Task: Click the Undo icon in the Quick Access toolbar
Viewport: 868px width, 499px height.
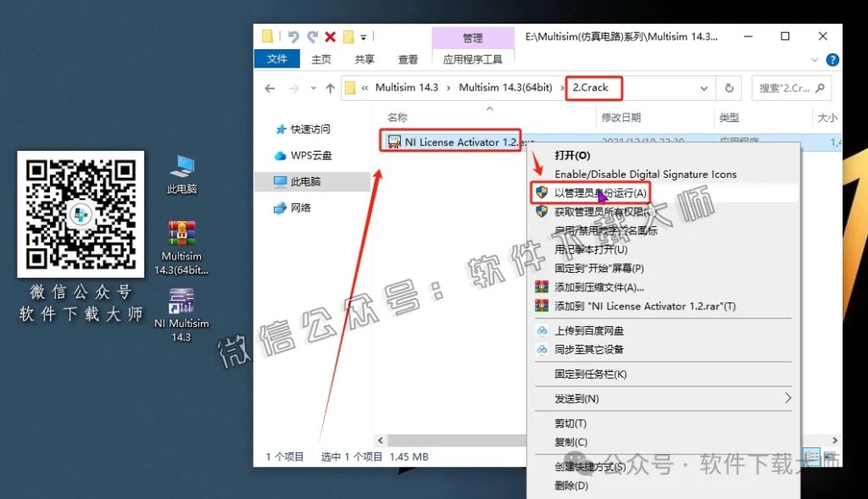Action: click(293, 36)
